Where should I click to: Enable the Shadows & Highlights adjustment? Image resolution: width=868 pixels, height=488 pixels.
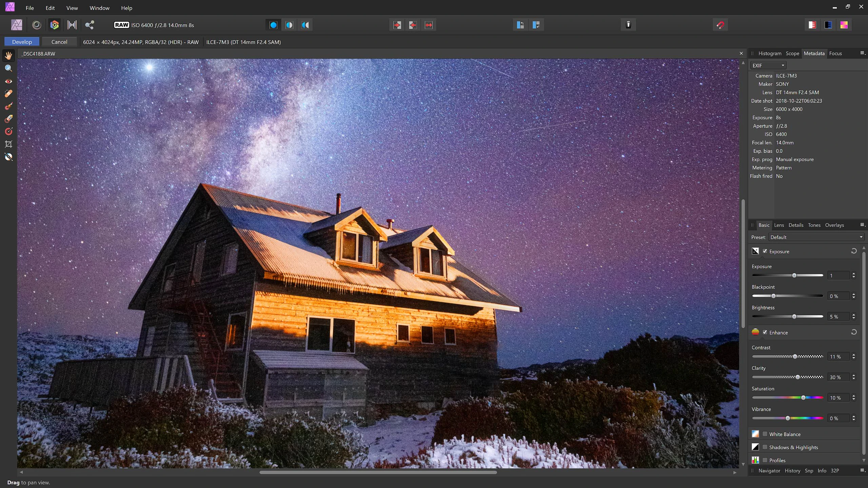point(765,447)
